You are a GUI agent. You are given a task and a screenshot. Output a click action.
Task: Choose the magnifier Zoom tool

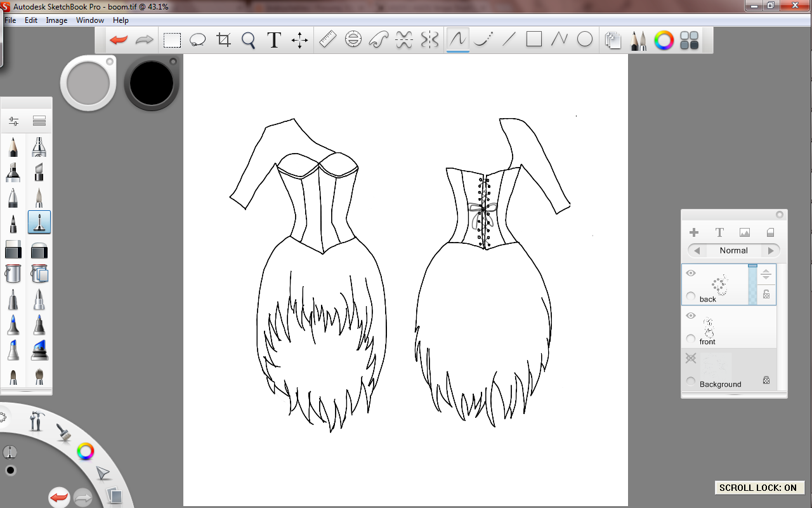249,41
